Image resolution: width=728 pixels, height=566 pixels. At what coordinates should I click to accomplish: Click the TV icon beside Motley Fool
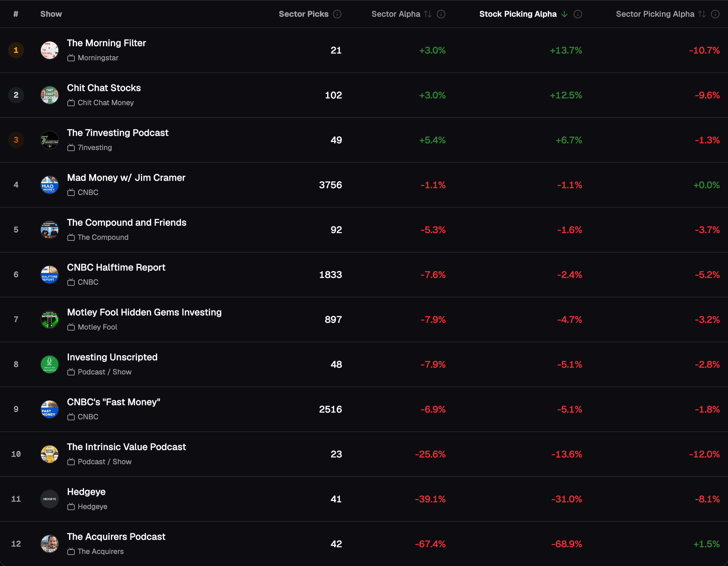click(71, 327)
